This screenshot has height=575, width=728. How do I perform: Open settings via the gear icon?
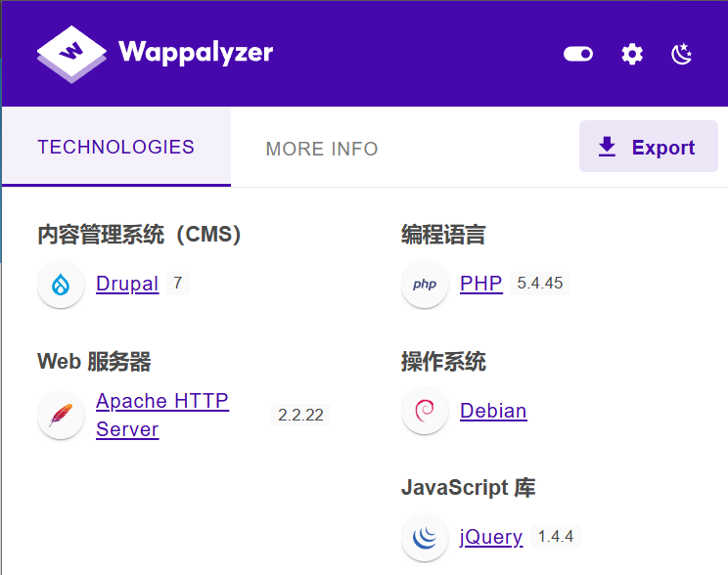(632, 55)
